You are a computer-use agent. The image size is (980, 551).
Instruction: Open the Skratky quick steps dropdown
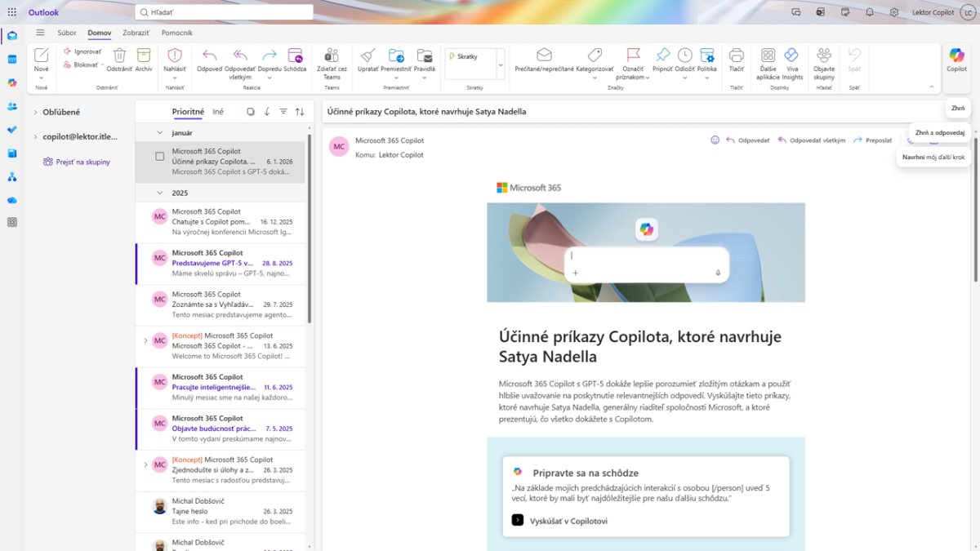point(501,64)
